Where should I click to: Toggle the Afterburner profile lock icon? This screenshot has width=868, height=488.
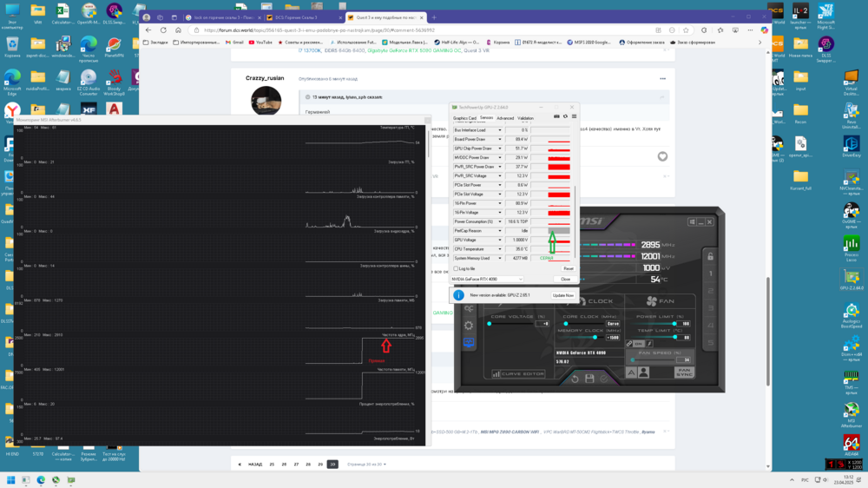click(710, 256)
